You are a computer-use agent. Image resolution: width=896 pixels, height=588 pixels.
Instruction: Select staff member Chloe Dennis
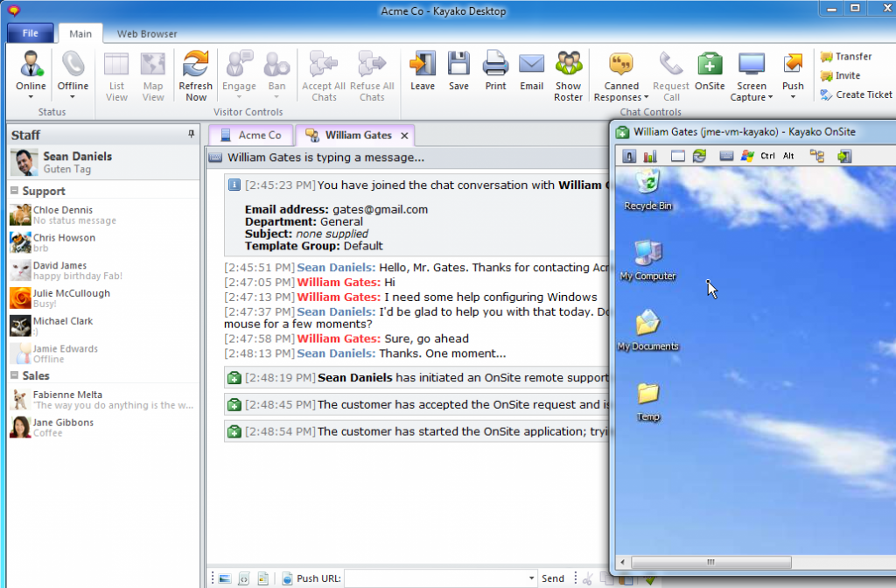103,215
